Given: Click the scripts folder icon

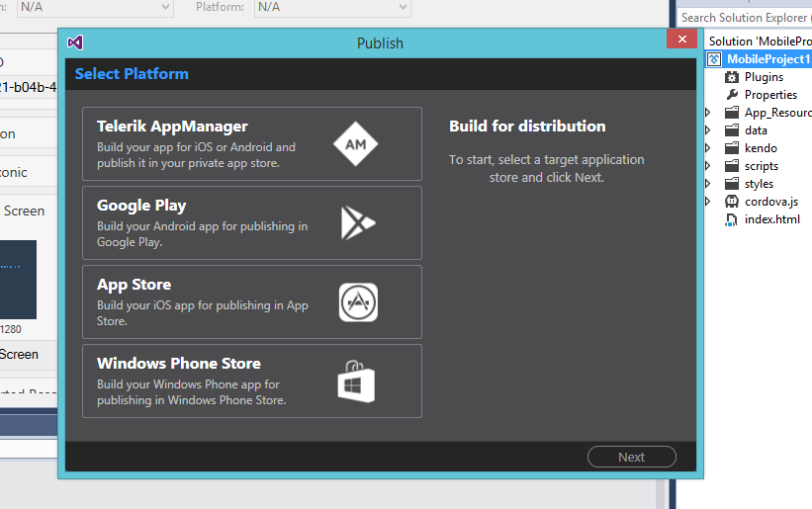Looking at the screenshot, I should (732, 166).
